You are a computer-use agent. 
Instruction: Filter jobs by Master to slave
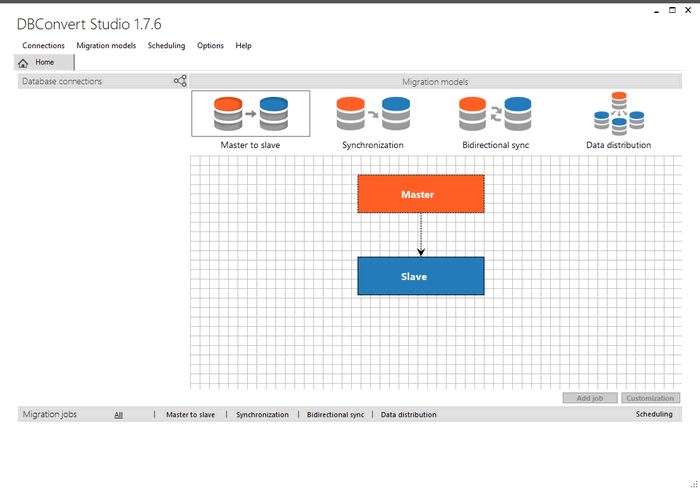tap(190, 414)
